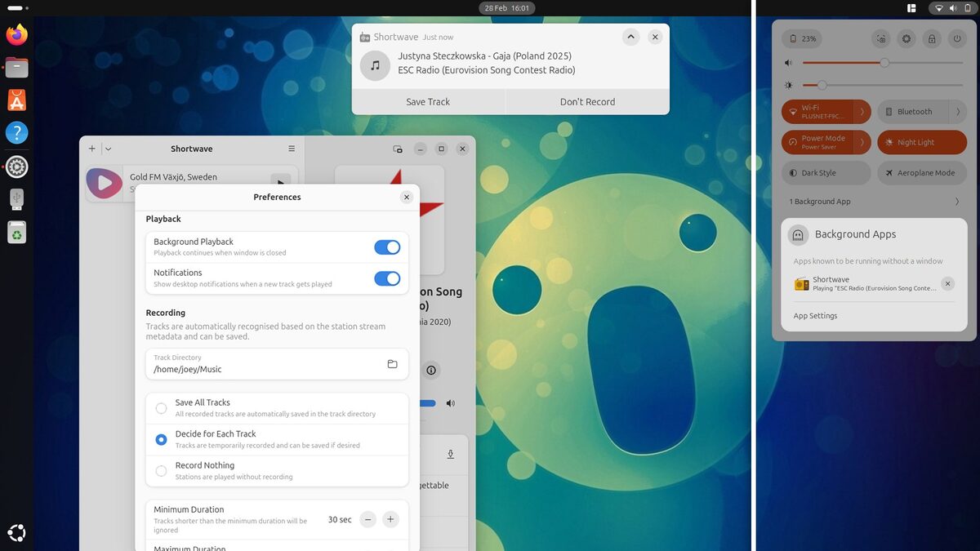The width and height of the screenshot is (980, 551).
Task: Click Don't Record in the notification
Action: point(587,101)
